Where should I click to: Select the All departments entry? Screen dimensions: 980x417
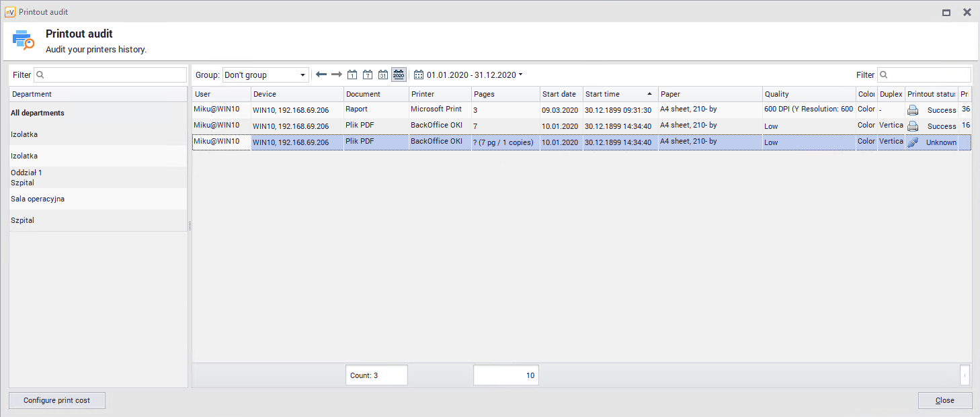38,113
